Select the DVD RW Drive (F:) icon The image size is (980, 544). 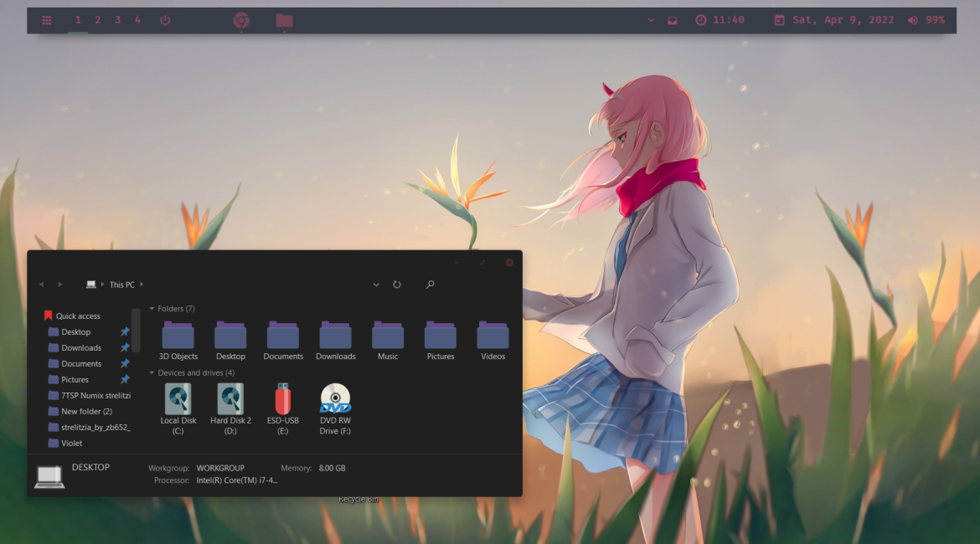pos(335,401)
